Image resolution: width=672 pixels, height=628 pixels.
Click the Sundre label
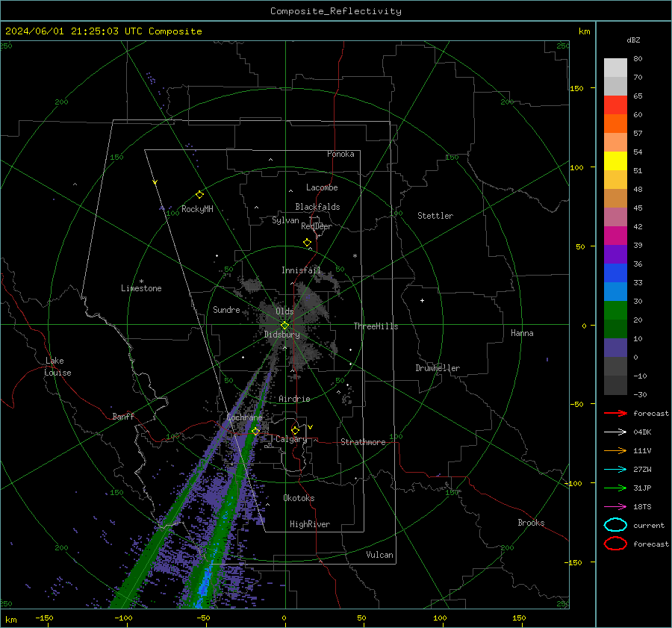click(226, 310)
